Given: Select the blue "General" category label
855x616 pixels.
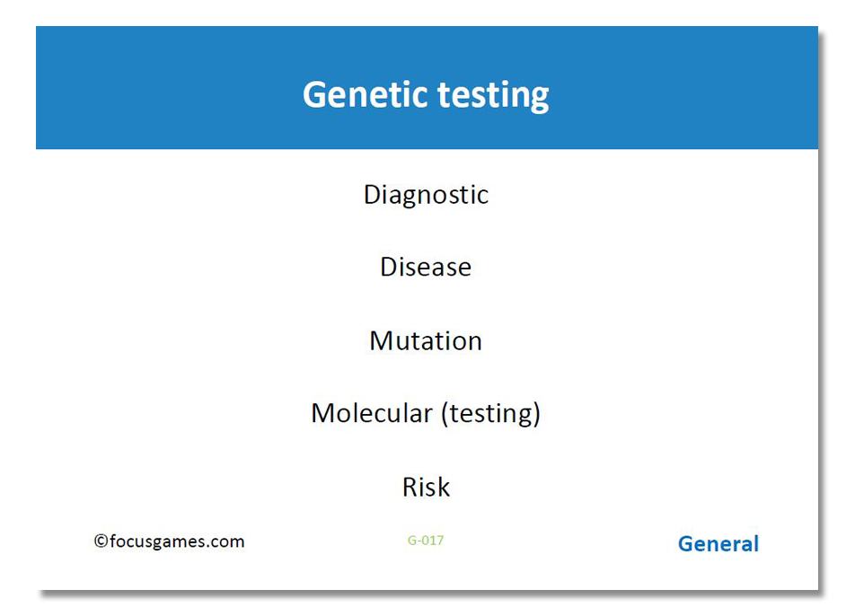Looking at the screenshot, I should tap(718, 544).
